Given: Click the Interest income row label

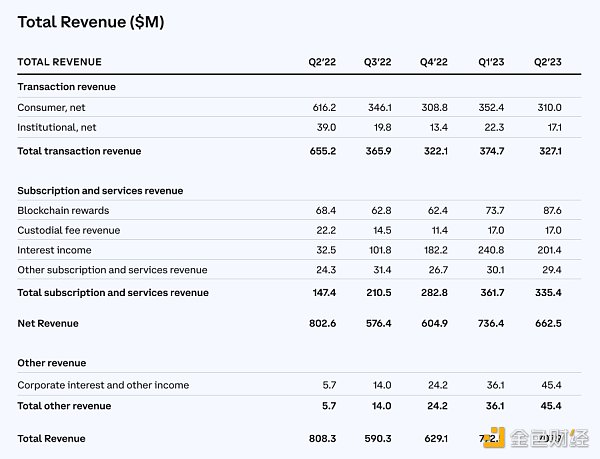Looking at the screenshot, I should coord(54,250).
